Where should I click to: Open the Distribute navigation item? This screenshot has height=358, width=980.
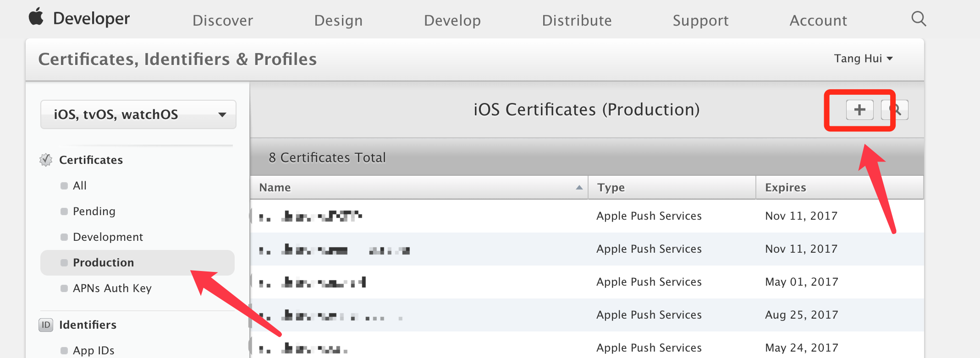click(577, 21)
